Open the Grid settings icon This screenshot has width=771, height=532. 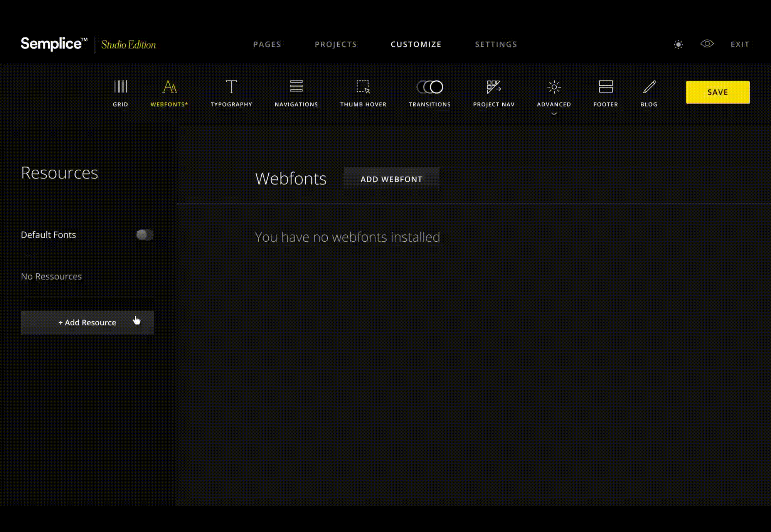pos(120,87)
